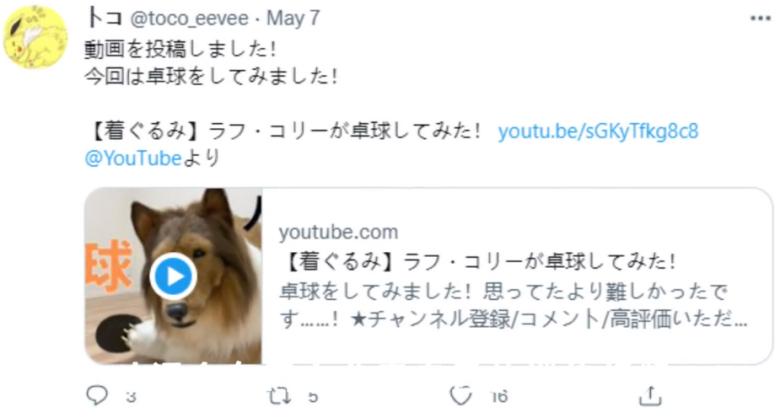Open the share upload icon
Image resolution: width=780 pixels, height=418 pixels.
(650, 396)
